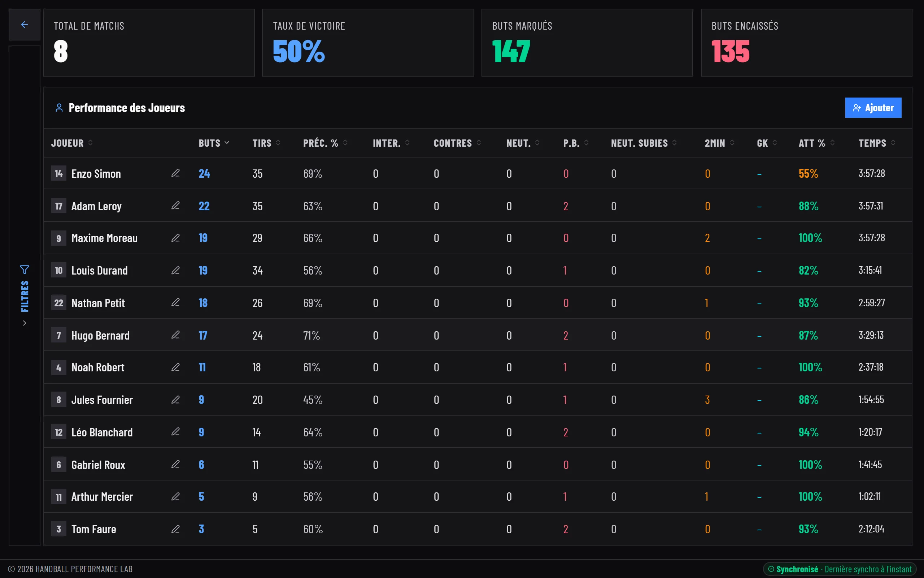This screenshot has width=924, height=578.
Task: Edit Maxime Moreau with the pencil icon
Action: (175, 238)
